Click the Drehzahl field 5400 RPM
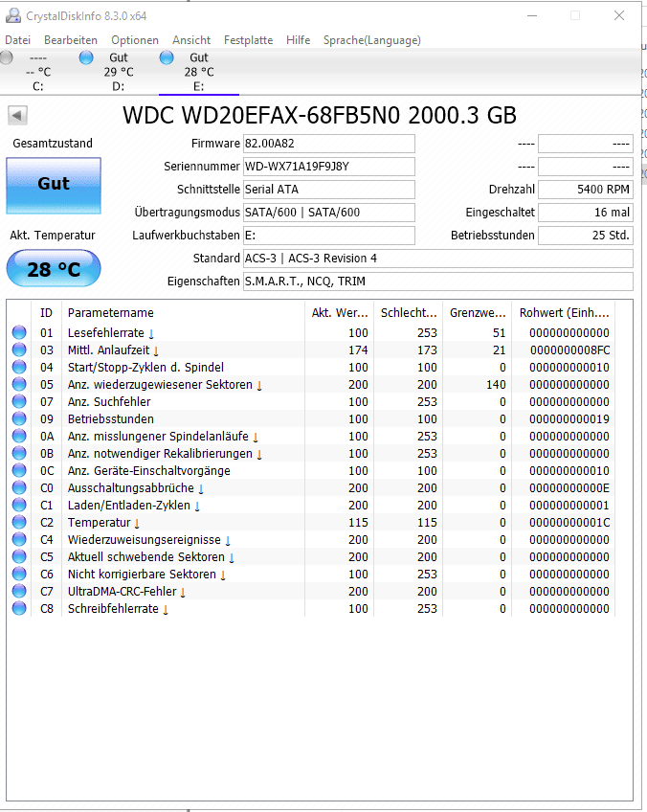The height and width of the screenshot is (812, 647). click(x=586, y=189)
